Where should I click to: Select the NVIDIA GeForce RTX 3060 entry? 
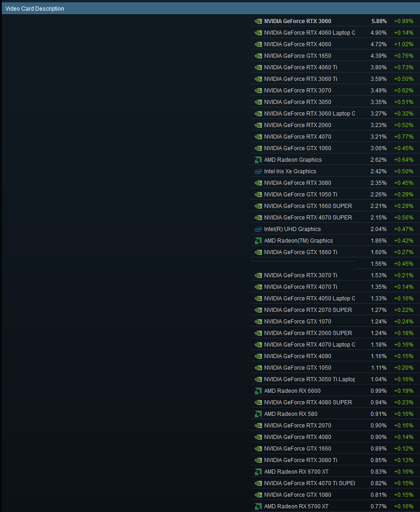[x=335, y=21]
